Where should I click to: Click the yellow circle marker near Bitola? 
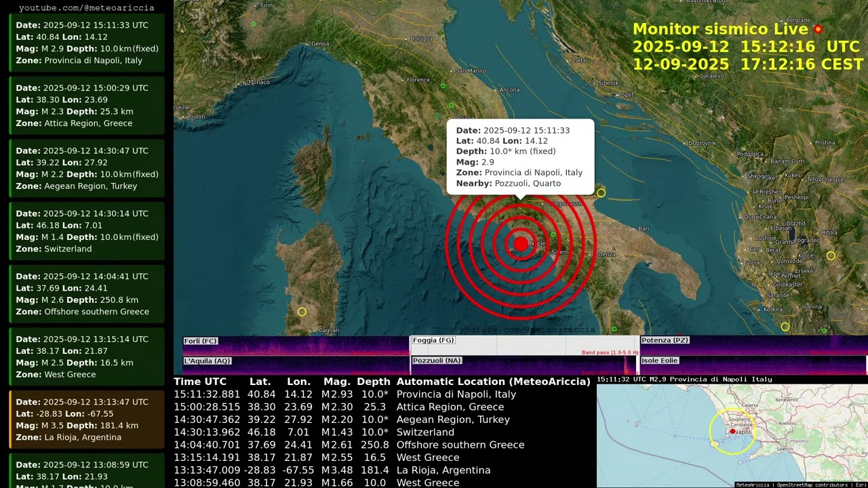click(x=831, y=256)
